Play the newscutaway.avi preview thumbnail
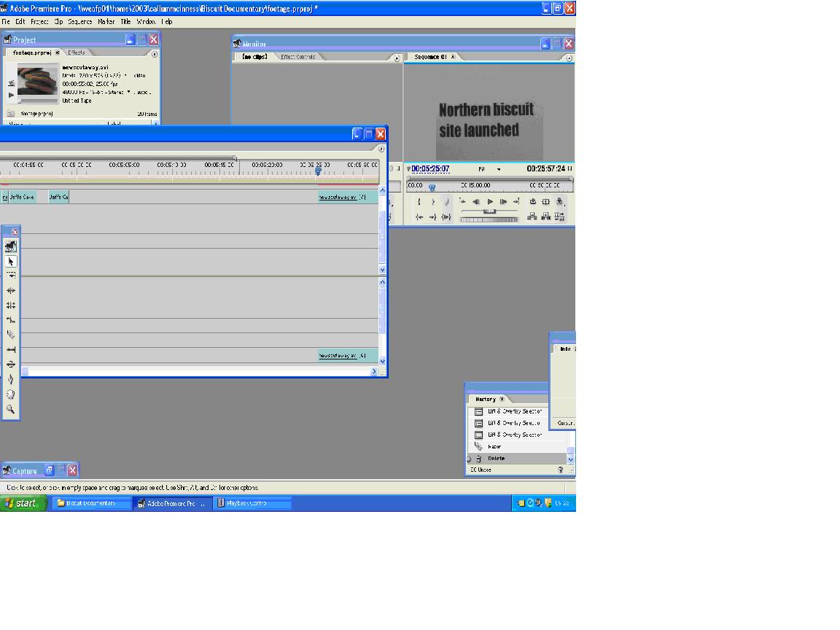 [x=11, y=95]
